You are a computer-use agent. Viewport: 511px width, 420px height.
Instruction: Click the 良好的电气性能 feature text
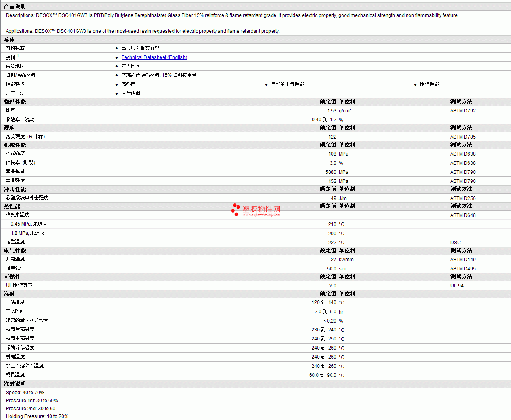click(287, 84)
